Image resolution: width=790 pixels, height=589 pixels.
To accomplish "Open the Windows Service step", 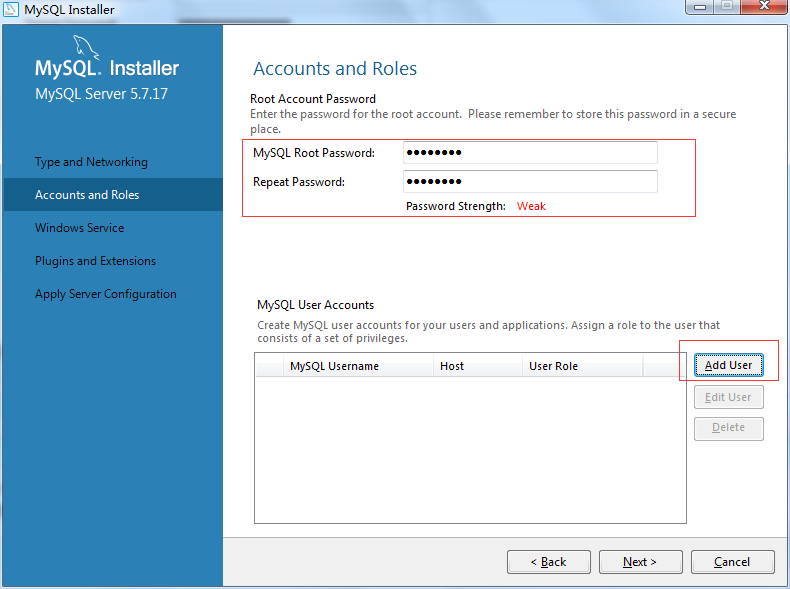I will [80, 228].
